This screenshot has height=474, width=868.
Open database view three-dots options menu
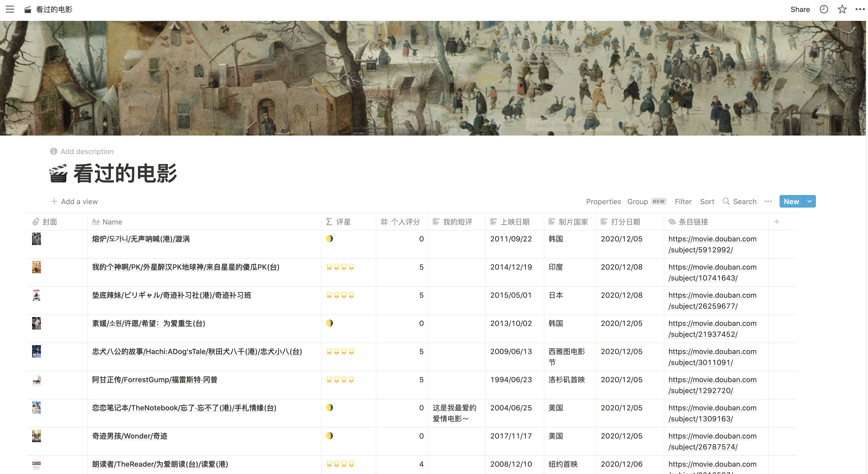(768, 201)
